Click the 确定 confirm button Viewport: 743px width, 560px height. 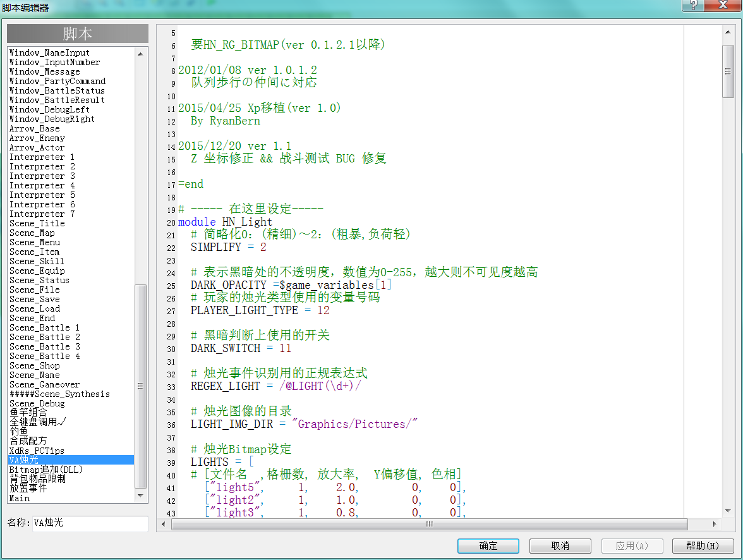coord(488,545)
